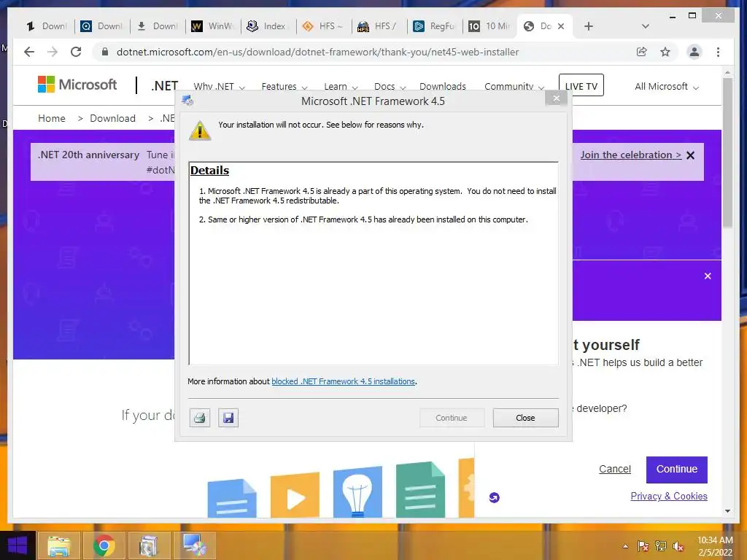Click the page vertical scrollbar thumb
The image size is (747, 560).
pos(727,152)
